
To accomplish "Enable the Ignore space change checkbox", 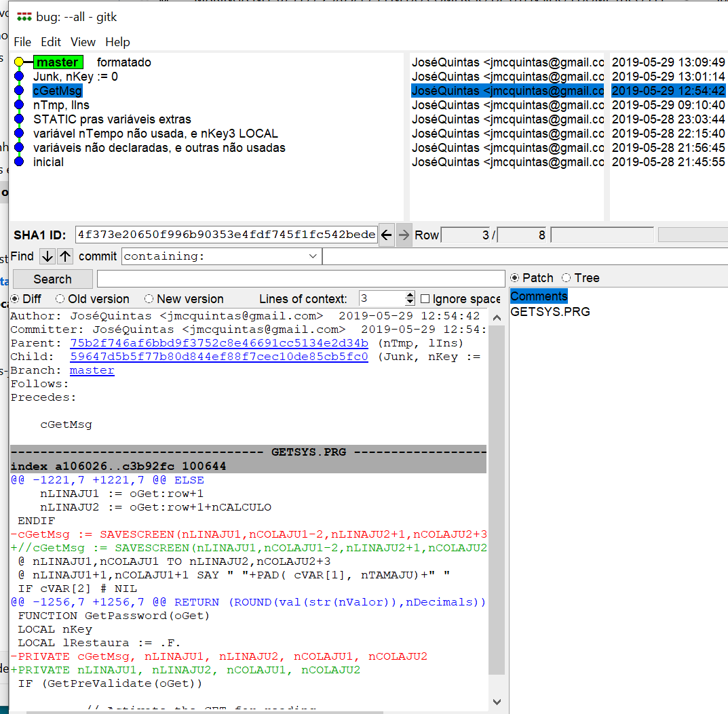I will (425, 299).
